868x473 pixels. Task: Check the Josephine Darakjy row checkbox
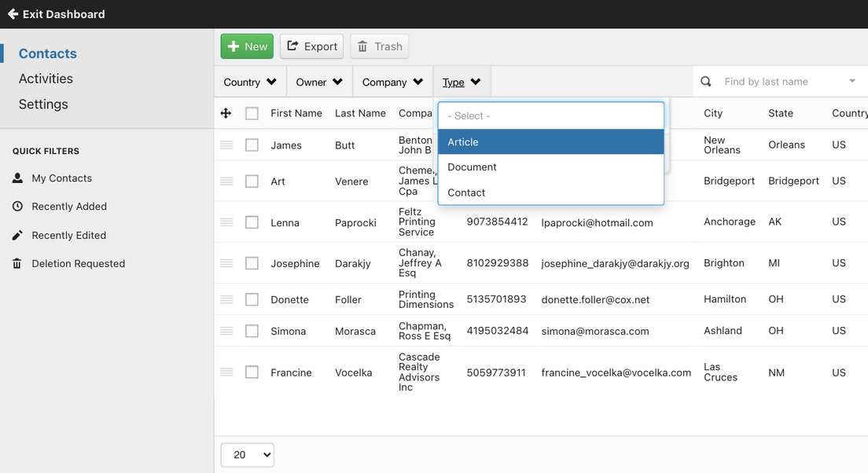(252, 262)
